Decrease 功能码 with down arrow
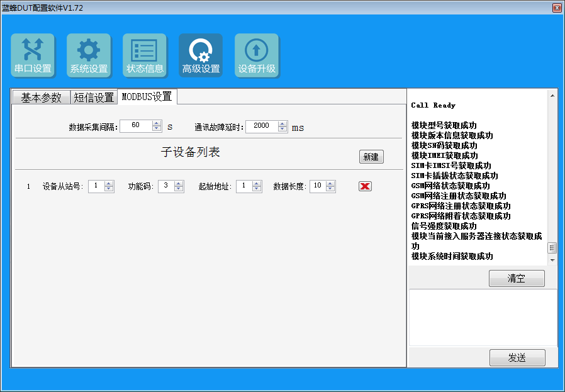565x392 pixels. (x=179, y=189)
